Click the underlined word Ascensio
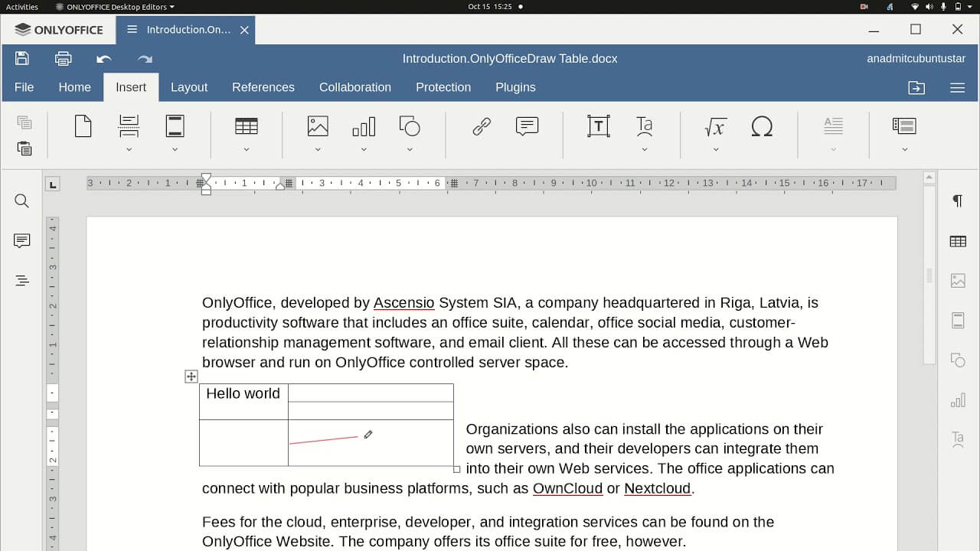Image resolution: width=980 pixels, height=551 pixels. click(x=403, y=303)
